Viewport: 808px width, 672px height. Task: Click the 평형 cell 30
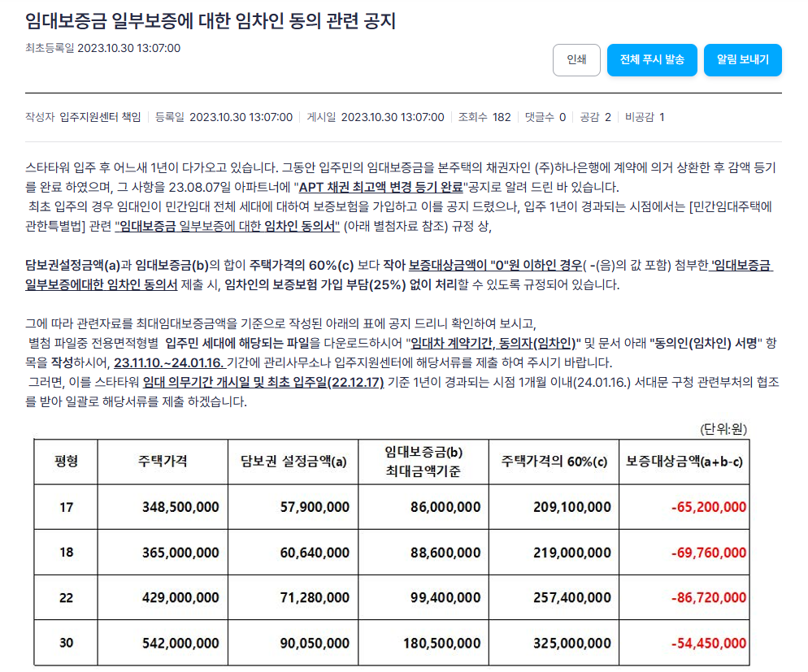(66, 644)
